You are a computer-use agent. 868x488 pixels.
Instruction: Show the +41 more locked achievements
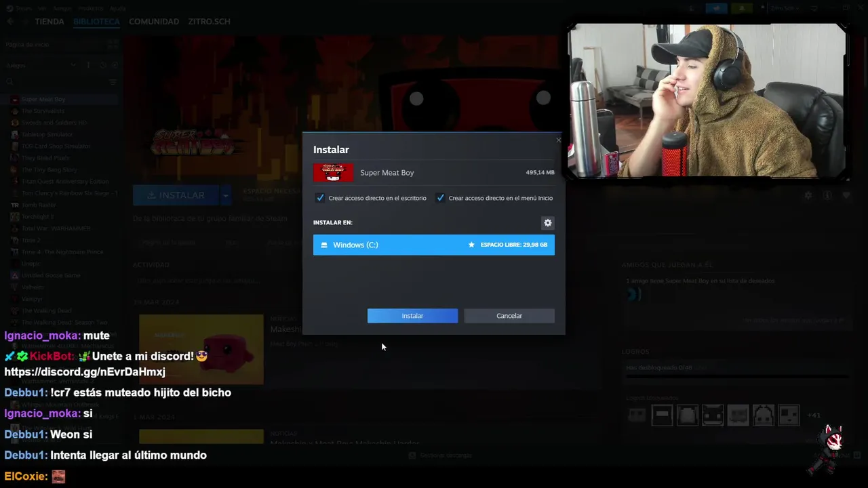click(814, 415)
